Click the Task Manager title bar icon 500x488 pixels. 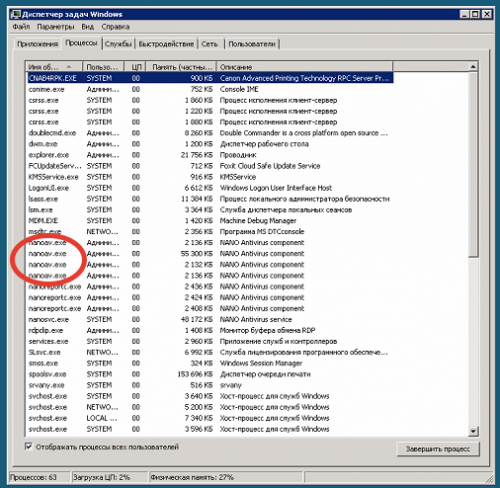coord(15,14)
